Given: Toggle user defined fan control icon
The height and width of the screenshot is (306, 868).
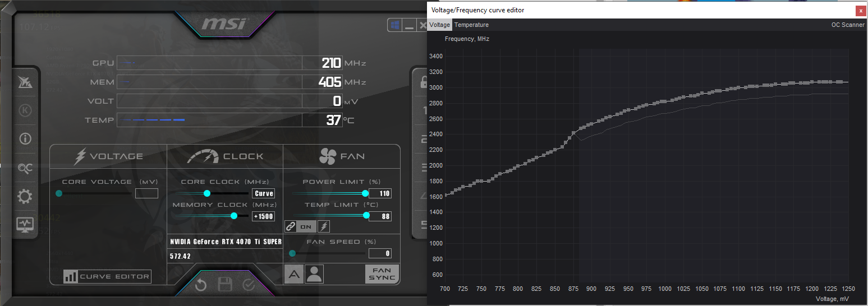Looking at the screenshot, I should [314, 274].
